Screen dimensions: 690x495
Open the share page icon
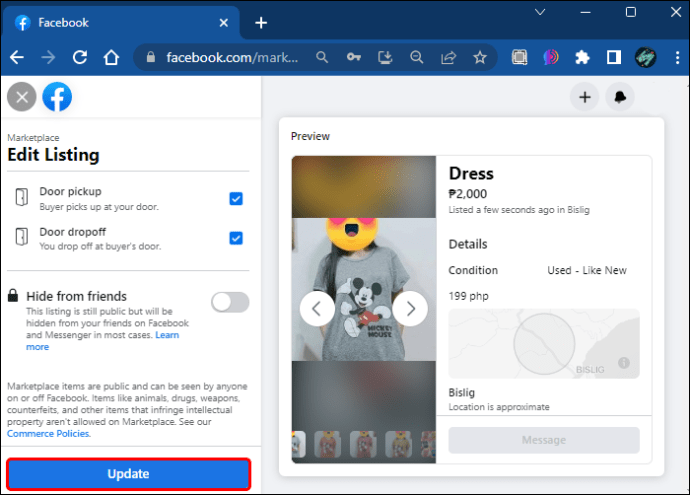(448, 57)
